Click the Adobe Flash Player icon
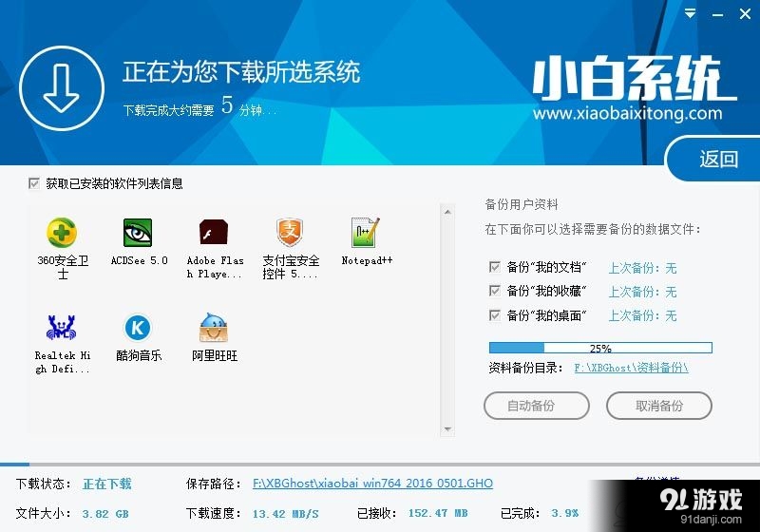 (214, 233)
